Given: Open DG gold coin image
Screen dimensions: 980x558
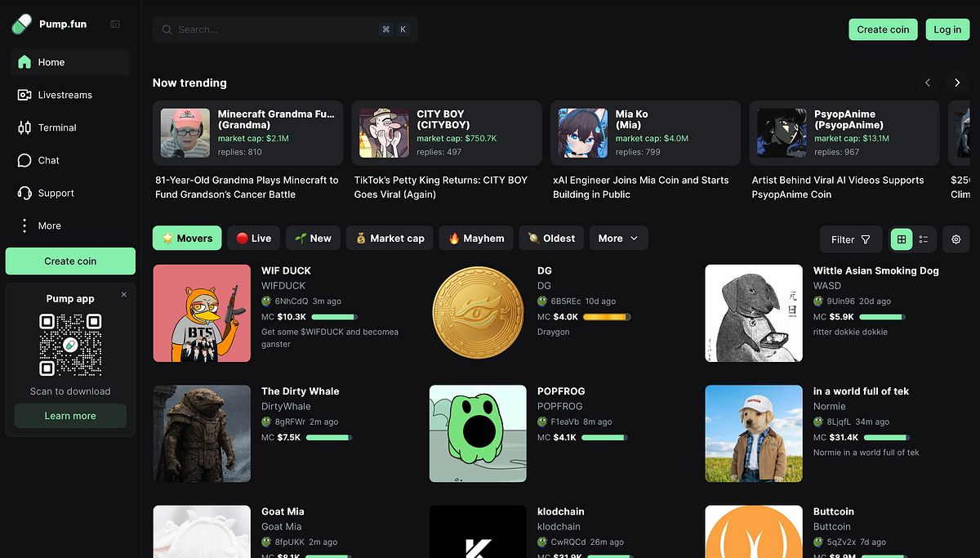Looking at the screenshot, I should [478, 313].
